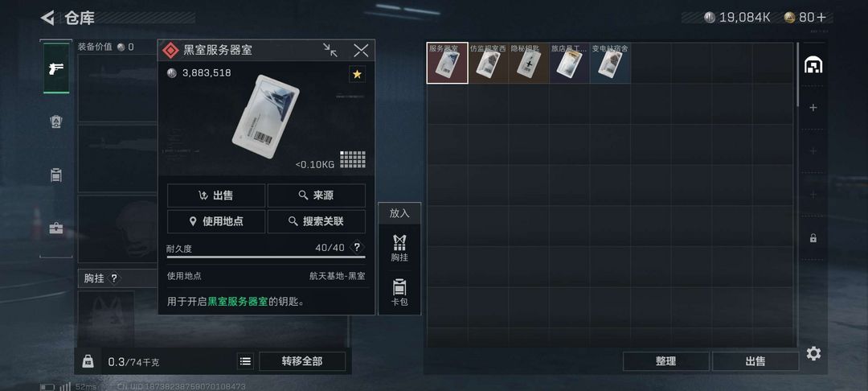Select the 仿监视室西 keycard thumbnail
The height and width of the screenshot is (391, 868).
(488, 63)
